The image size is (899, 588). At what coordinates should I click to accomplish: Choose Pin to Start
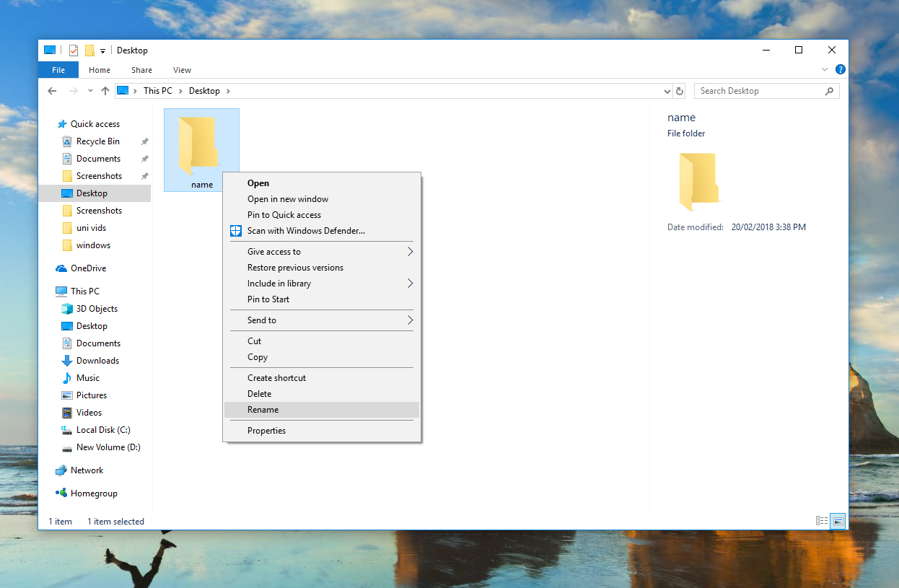point(321,299)
